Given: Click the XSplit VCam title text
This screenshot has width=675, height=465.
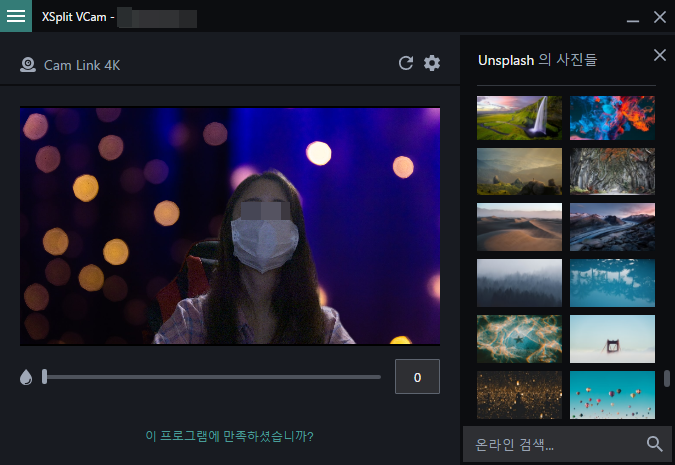Looking at the screenshot, I should pos(74,17).
